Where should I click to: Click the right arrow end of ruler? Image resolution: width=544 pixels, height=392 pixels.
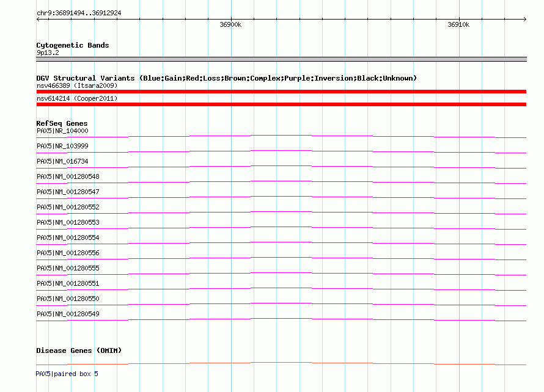point(524,20)
